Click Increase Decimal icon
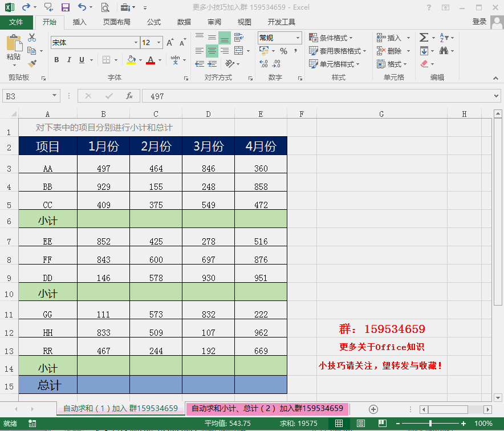Screen dimensions: 504x431 pos(263,64)
